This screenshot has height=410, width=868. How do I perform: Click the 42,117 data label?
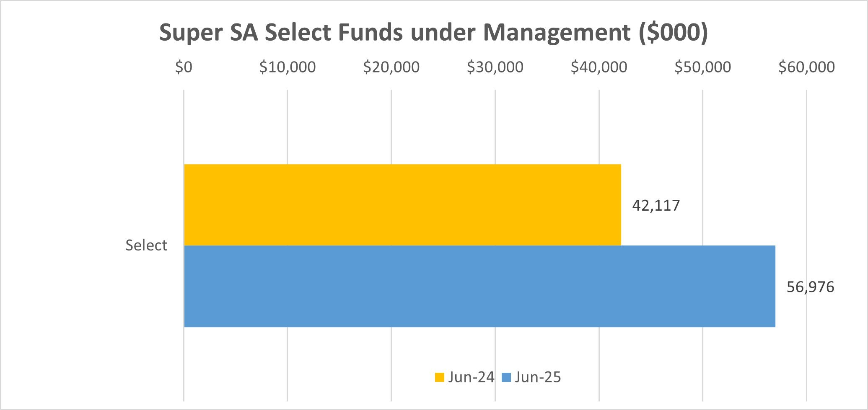(656, 206)
